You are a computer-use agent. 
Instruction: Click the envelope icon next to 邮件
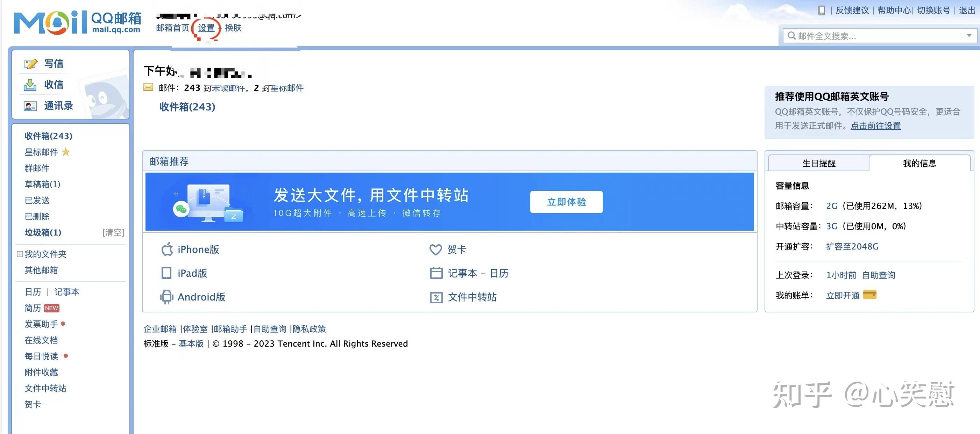(x=148, y=87)
